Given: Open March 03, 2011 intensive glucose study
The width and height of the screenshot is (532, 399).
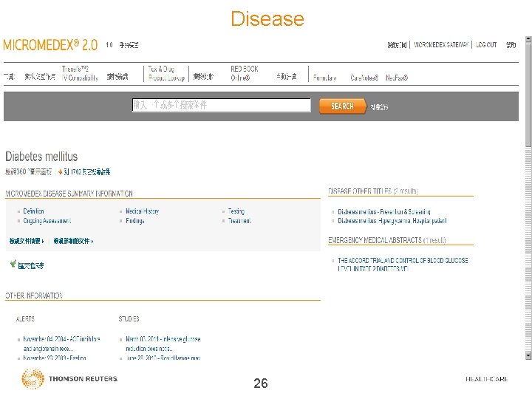Looking at the screenshot, I should (x=163, y=344).
